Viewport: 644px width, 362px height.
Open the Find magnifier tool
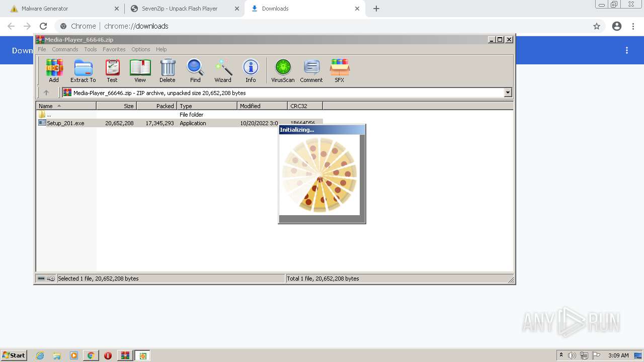(195, 70)
